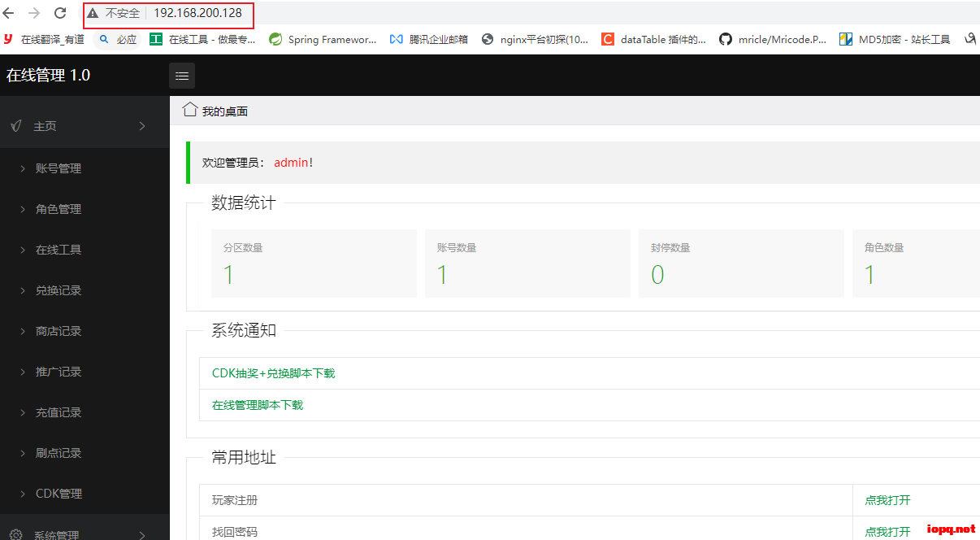Screen dimensions: 980x540
Task: Click the 在线管理 1.0 logo title
Action: (48, 76)
